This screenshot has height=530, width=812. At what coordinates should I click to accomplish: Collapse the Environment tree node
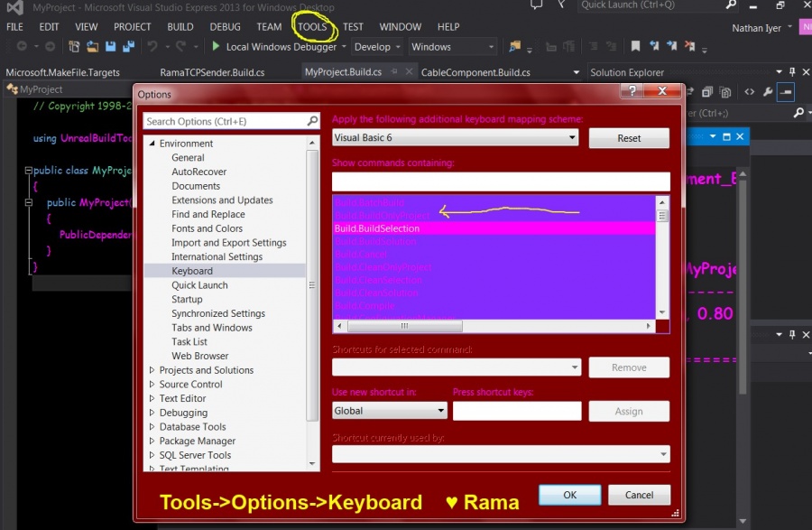pyautogui.click(x=152, y=144)
